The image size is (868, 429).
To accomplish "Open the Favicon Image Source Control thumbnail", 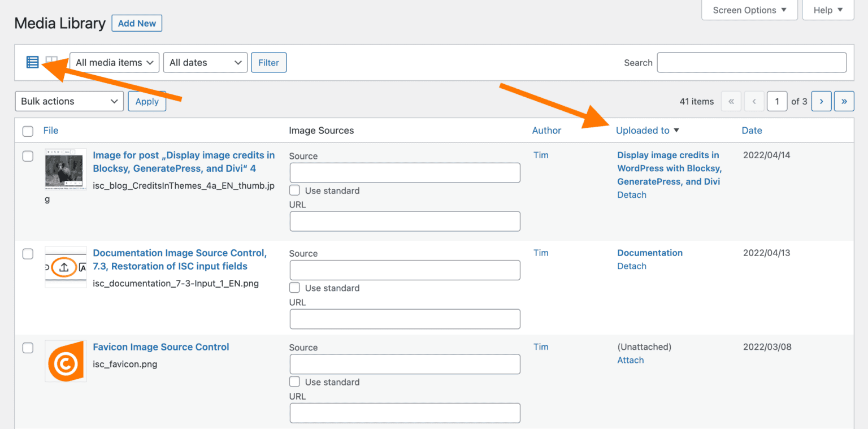I will coord(66,361).
